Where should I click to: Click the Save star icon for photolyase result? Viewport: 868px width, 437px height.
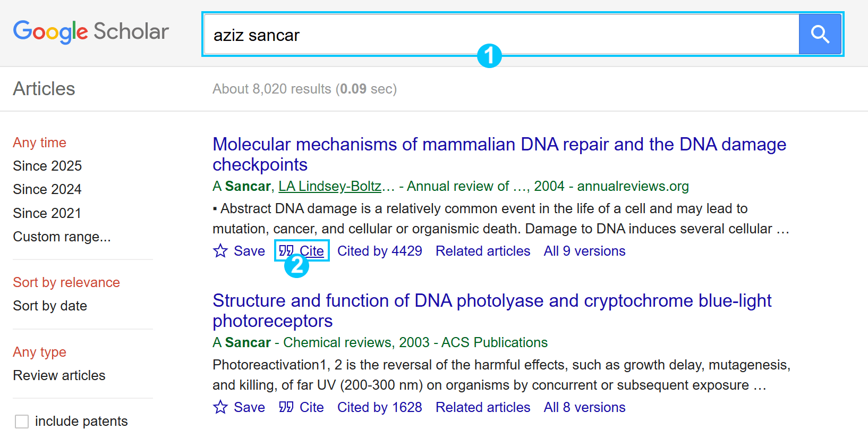coord(220,407)
